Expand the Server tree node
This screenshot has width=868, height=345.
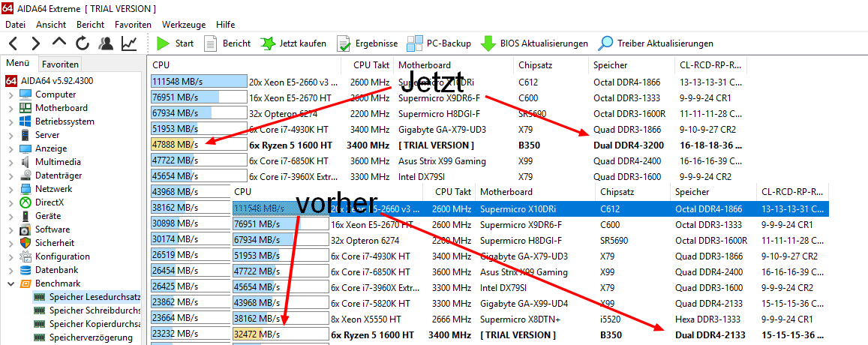[11, 135]
